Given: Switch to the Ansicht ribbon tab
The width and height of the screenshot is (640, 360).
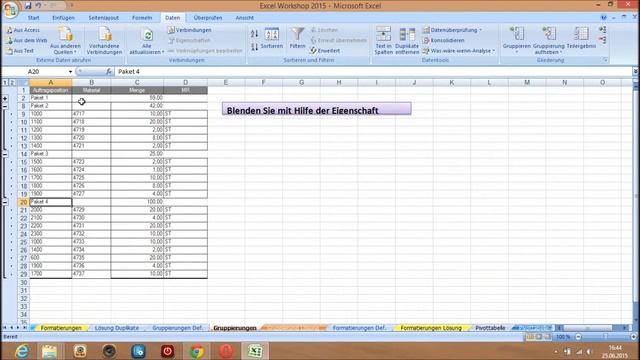Looking at the screenshot, I should pyautogui.click(x=244, y=18).
